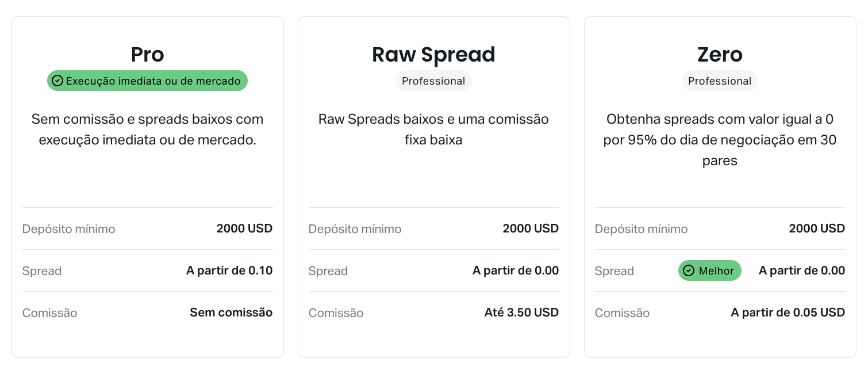
Task: Click the checkmark icon in the Melhor badge
Action: click(x=689, y=271)
